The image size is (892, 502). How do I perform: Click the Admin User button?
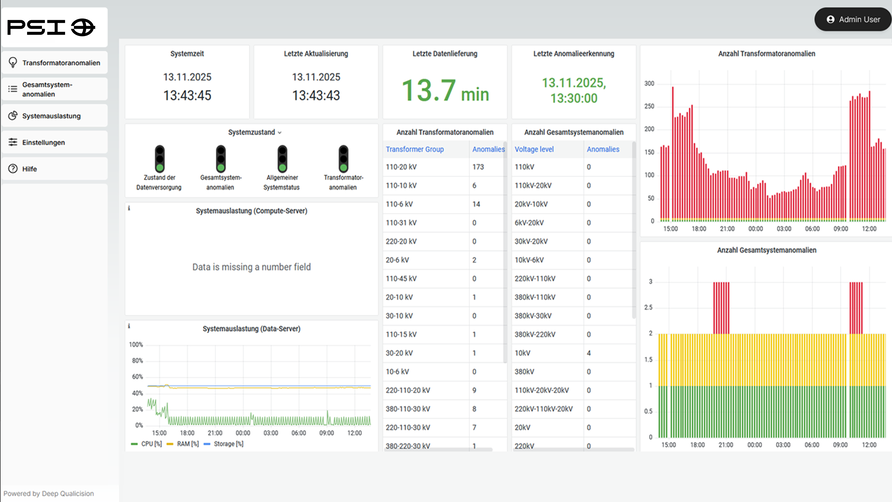click(852, 19)
